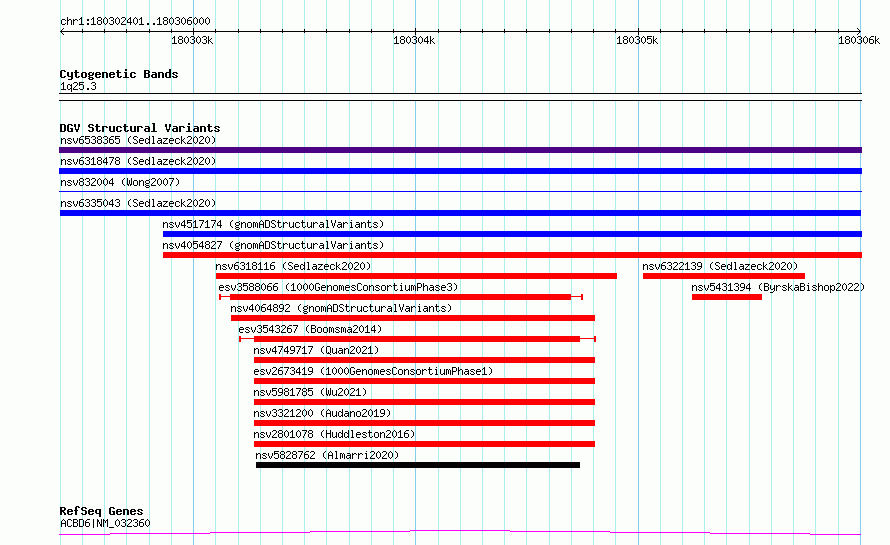This screenshot has width=890, height=545.
Task: Open nsv4517174 (gnomADStructuralVariants) label
Action: click(x=273, y=224)
